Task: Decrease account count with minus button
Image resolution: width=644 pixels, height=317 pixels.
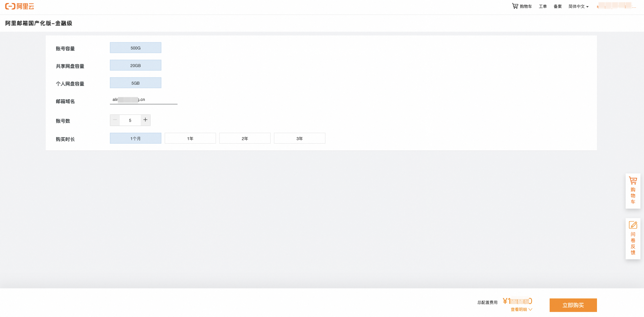Action: pyautogui.click(x=115, y=120)
